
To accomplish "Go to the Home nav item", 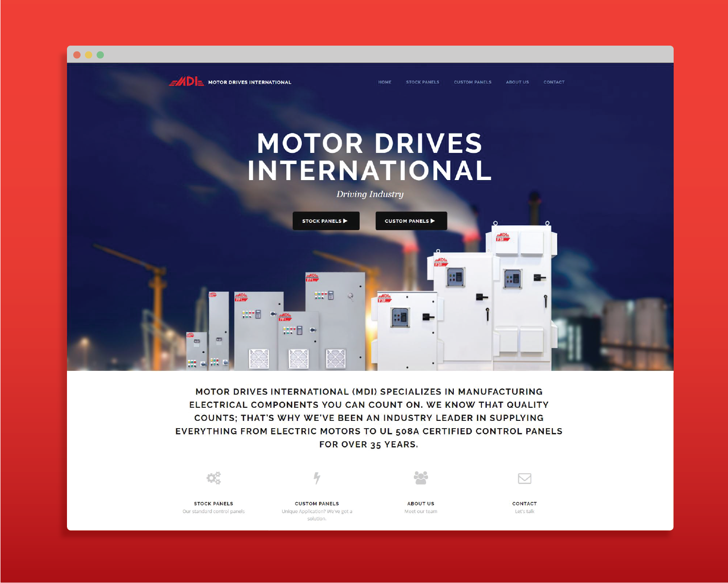I will 385,82.
